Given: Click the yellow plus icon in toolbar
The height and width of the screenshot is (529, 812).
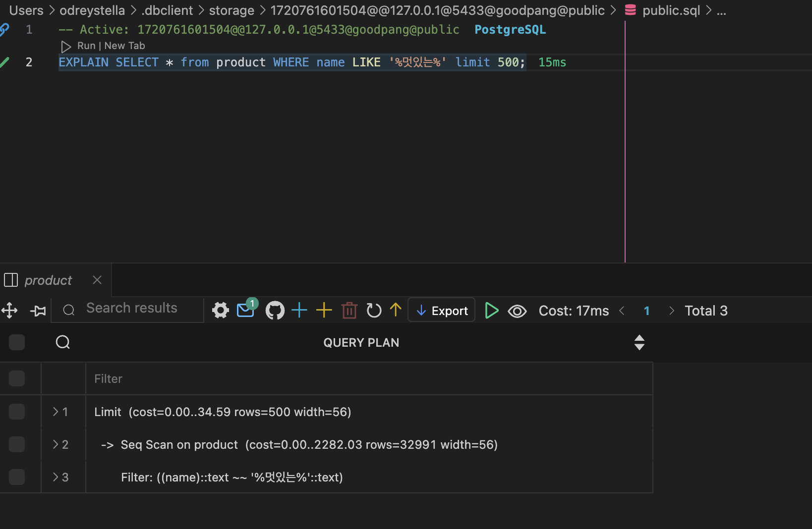Looking at the screenshot, I should (324, 310).
